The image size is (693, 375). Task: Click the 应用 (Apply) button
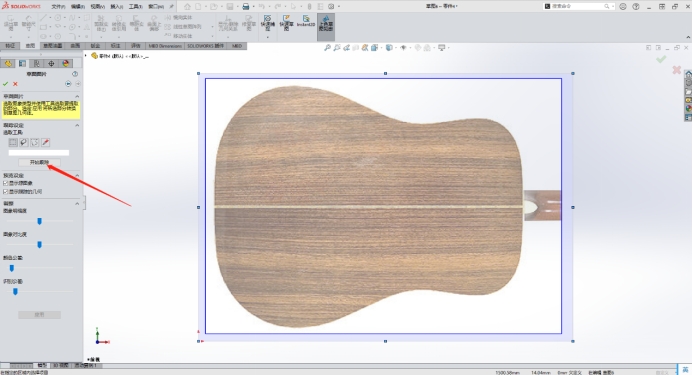pyautogui.click(x=39, y=314)
